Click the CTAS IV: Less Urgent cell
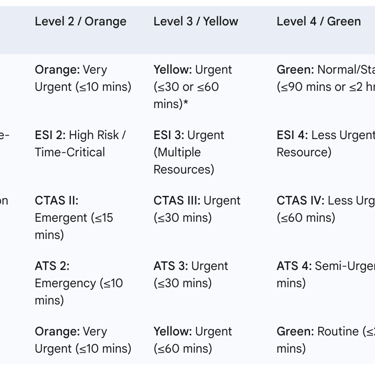The image size is (375, 366). coord(326,209)
